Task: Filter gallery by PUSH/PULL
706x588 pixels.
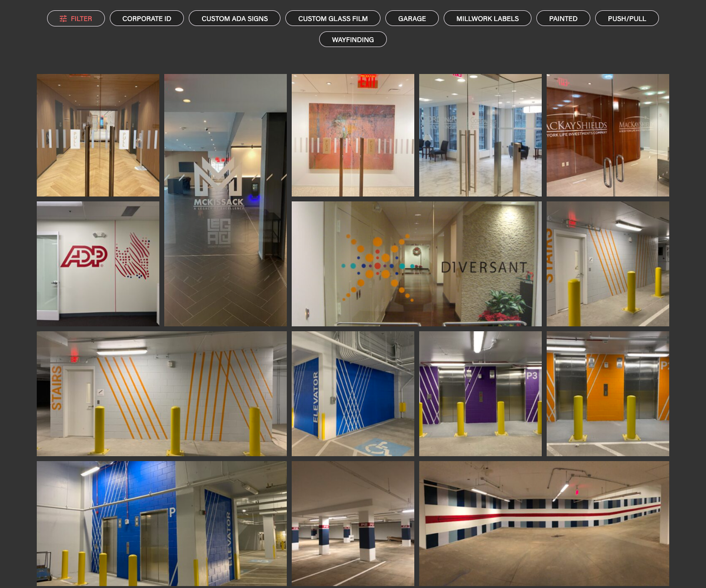Action: [627, 19]
